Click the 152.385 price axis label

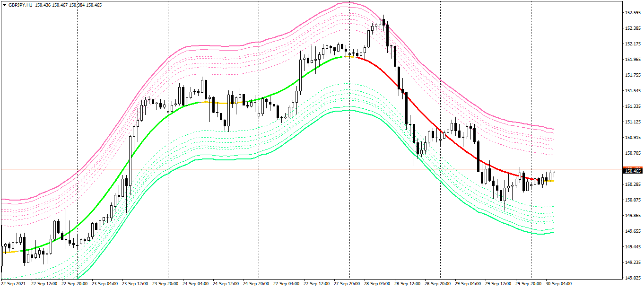[633, 28]
